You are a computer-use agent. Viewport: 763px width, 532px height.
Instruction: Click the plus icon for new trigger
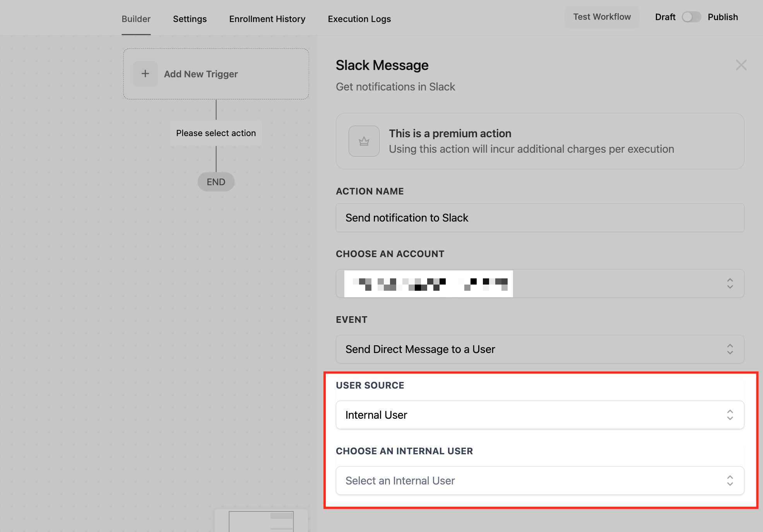(145, 73)
